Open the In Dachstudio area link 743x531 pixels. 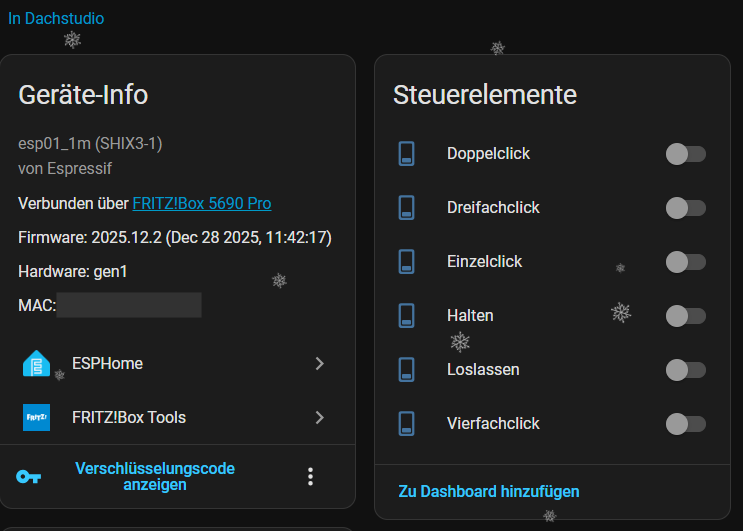[x=56, y=19]
